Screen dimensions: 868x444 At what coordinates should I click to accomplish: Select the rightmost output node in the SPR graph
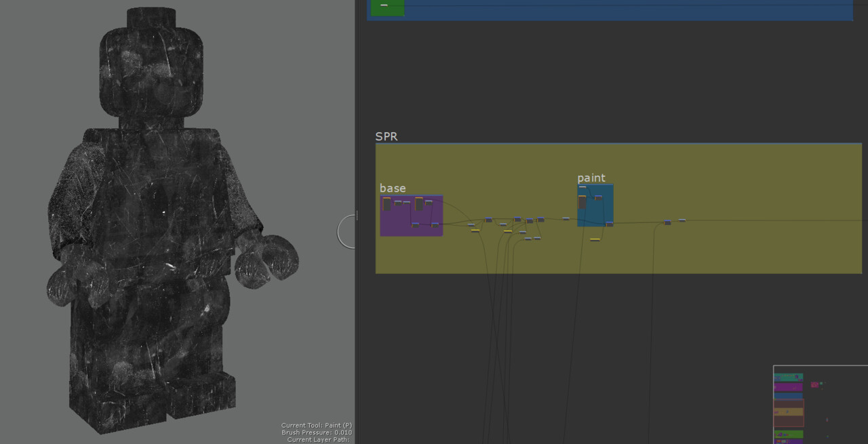(x=682, y=219)
